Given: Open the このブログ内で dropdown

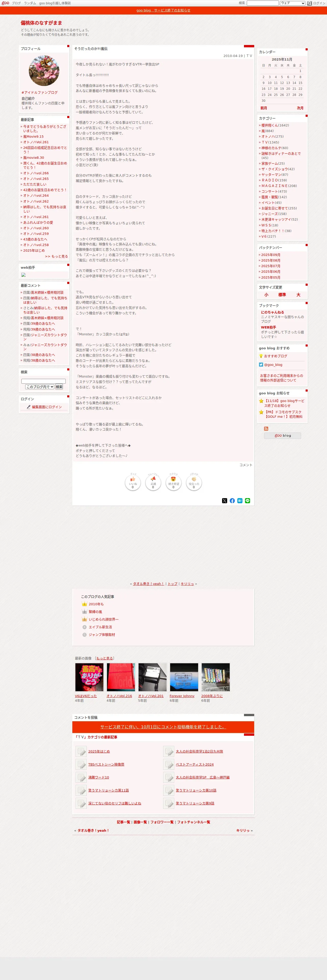Looking at the screenshot, I should pyautogui.click(x=39, y=387).
